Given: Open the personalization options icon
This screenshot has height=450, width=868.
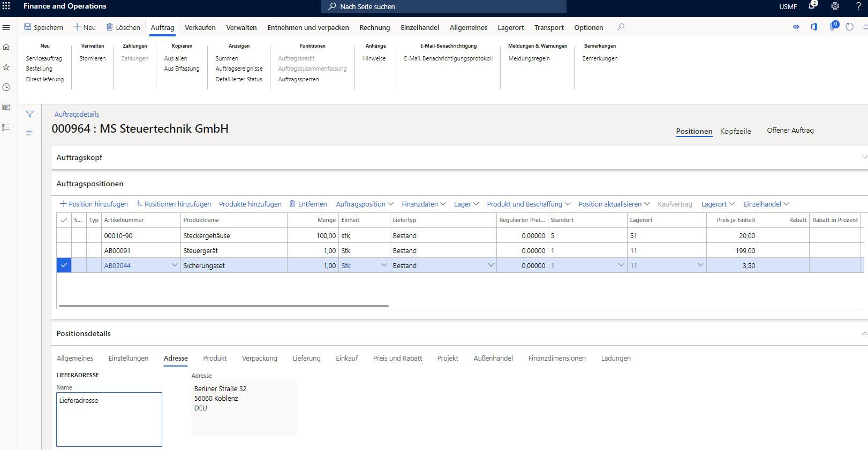Looking at the screenshot, I should point(796,27).
